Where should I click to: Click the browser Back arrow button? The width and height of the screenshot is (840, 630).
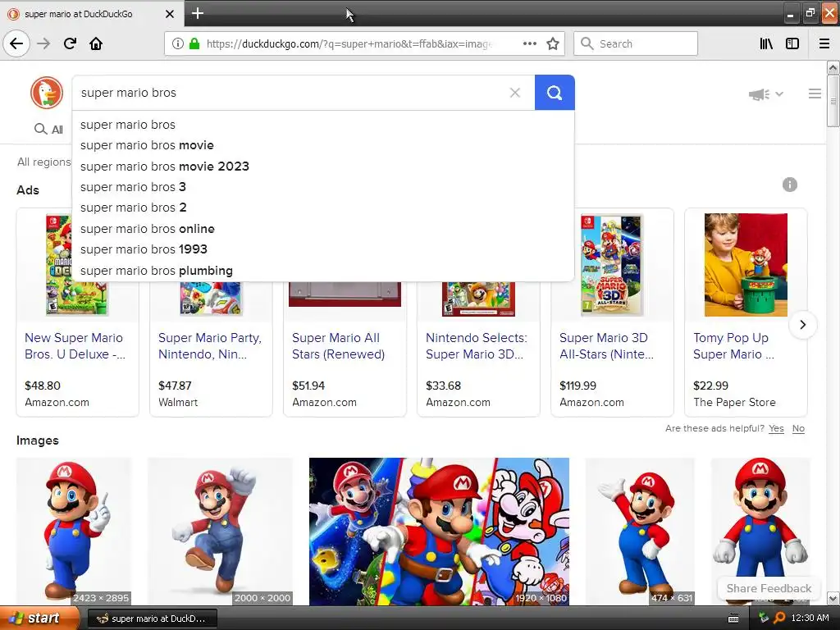[x=16, y=43]
